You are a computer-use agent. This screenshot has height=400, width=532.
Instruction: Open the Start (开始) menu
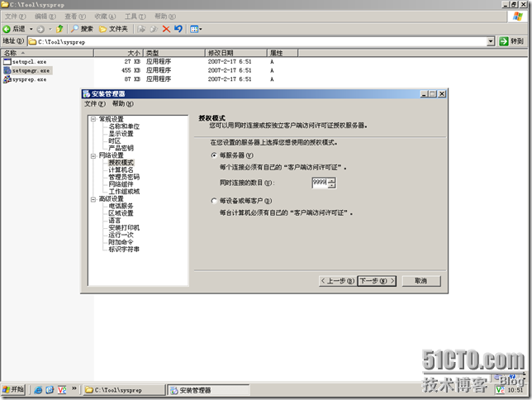[x=13, y=389]
